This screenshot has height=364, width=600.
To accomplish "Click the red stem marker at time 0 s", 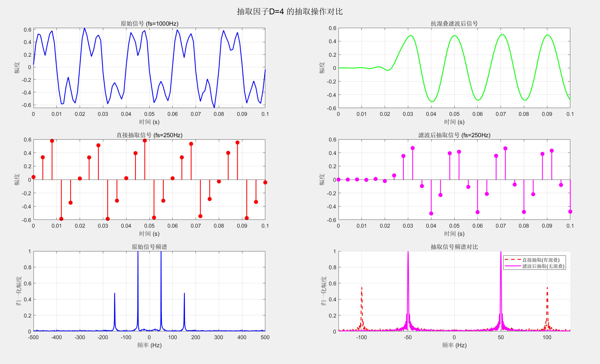I will [33, 177].
